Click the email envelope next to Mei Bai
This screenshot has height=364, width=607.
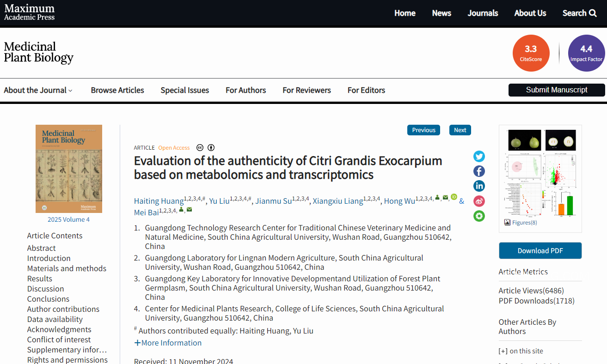click(189, 210)
